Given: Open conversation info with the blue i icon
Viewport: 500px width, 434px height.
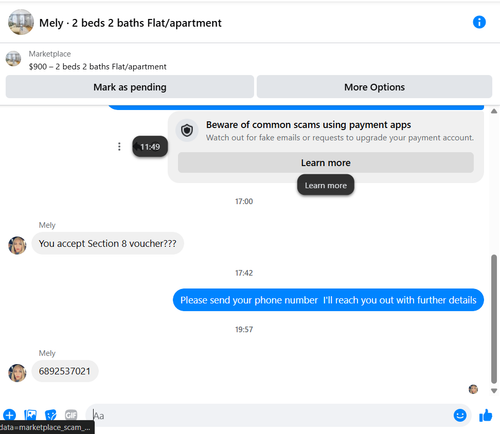Looking at the screenshot, I should point(479,22).
